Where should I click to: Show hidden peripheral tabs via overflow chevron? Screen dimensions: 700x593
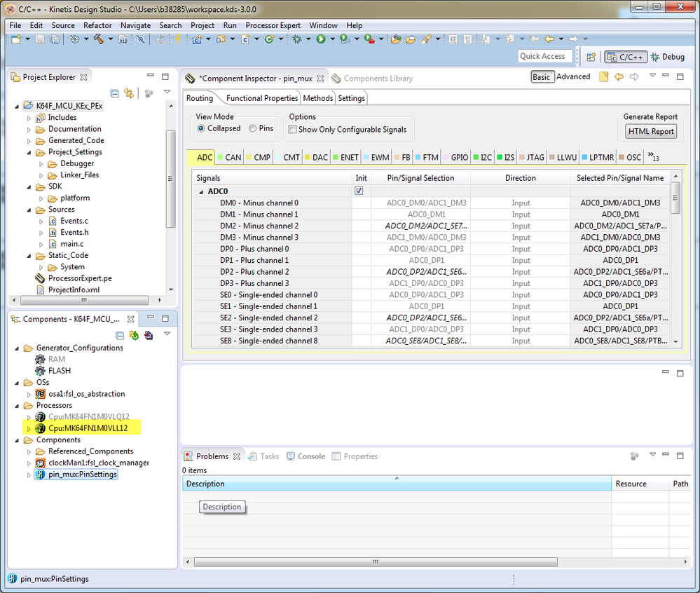pyautogui.click(x=652, y=156)
